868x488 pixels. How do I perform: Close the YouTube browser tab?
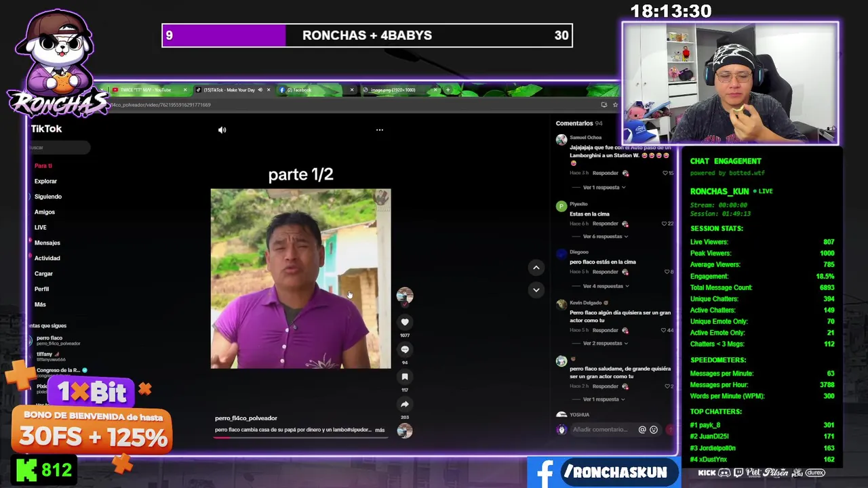tap(184, 90)
